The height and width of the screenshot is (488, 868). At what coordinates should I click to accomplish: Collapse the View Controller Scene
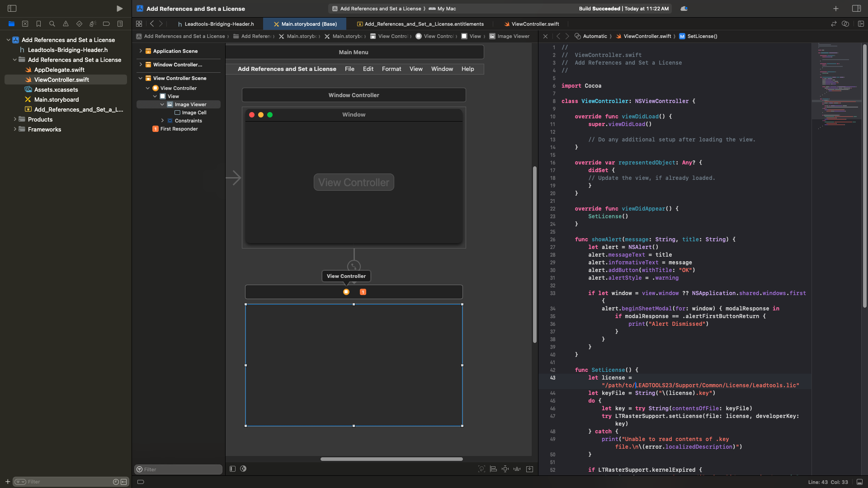(x=141, y=78)
